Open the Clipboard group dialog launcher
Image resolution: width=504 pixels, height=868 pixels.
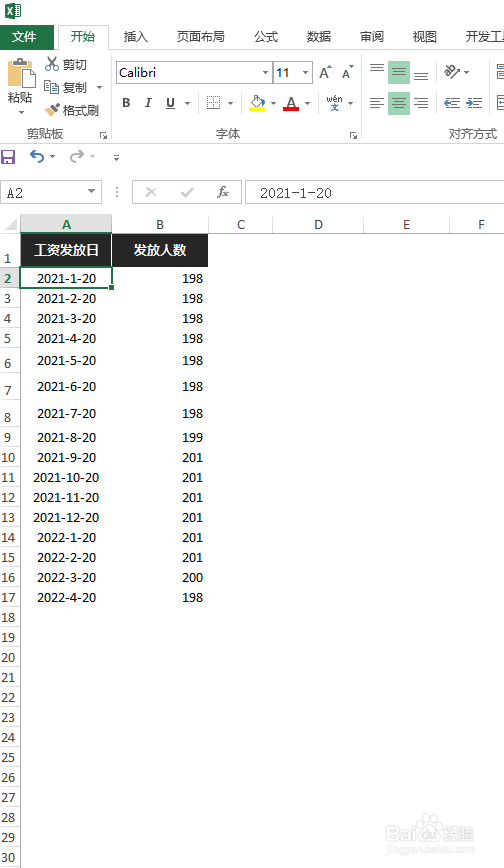click(x=103, y=135)
